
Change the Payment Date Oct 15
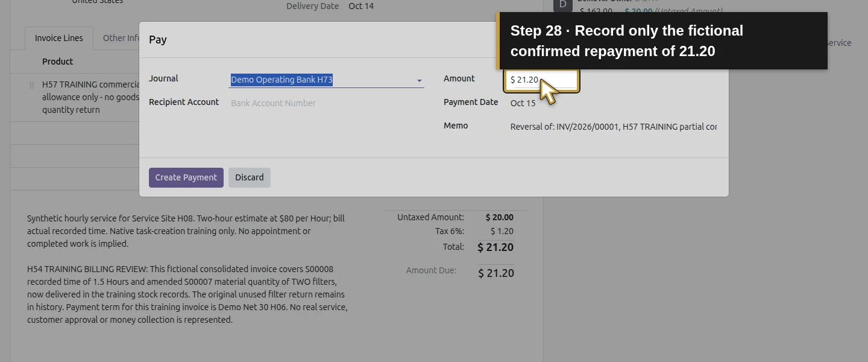point(523,103)
